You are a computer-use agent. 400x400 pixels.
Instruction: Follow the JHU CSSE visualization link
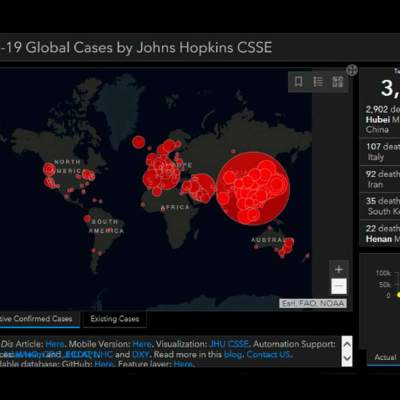click(229, 344)
